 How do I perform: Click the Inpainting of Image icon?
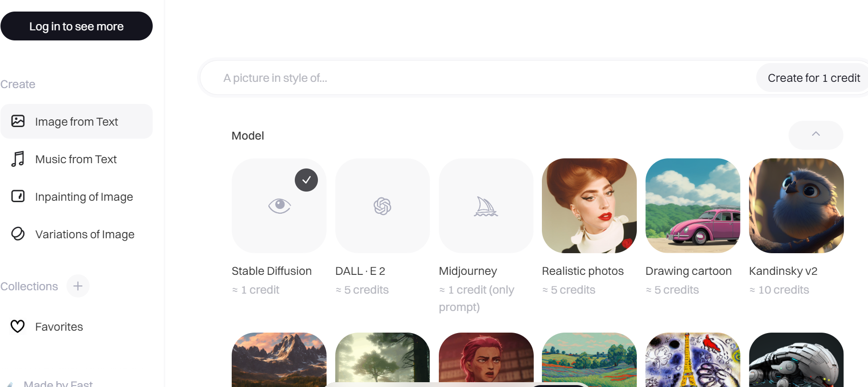18,196
